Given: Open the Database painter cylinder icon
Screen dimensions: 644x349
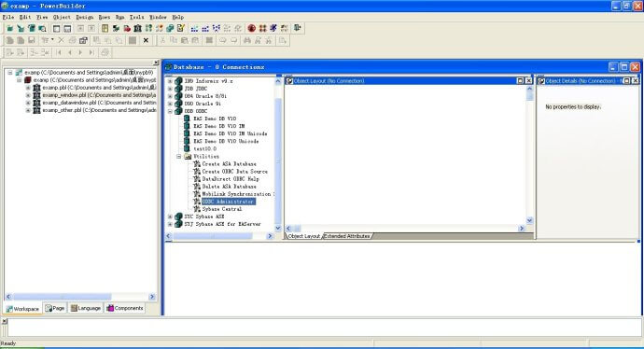Looking at the screenshot, I should (x=170, y=28).
